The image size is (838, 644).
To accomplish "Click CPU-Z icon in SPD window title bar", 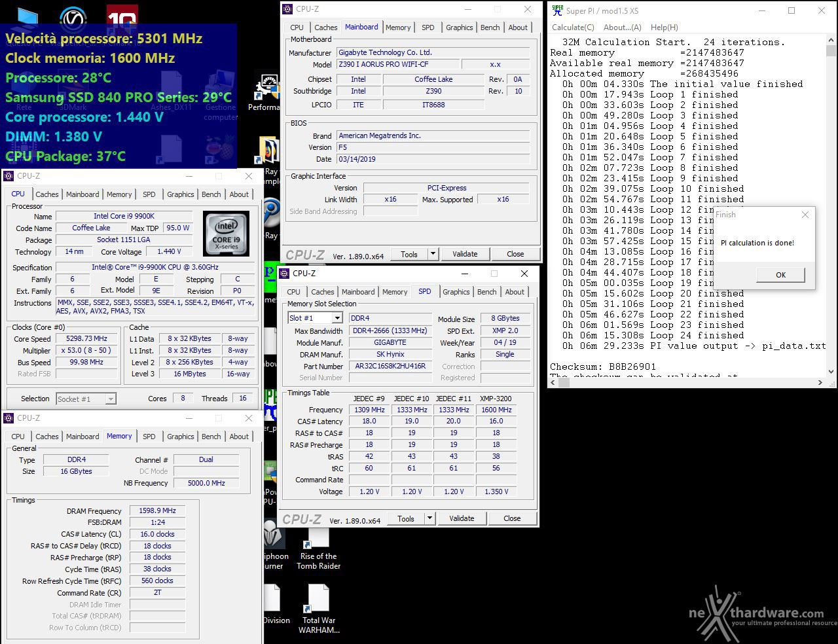I will (x=285, y=273).
